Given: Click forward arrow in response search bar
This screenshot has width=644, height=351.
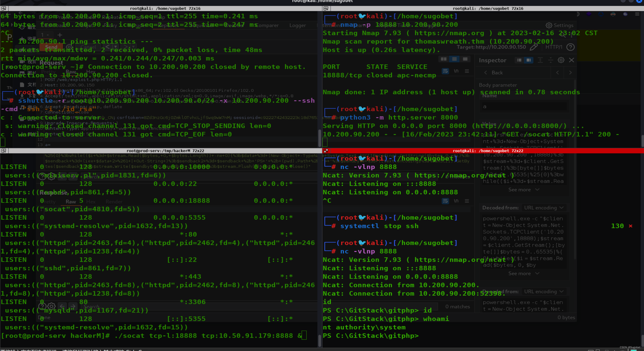Looking at the screenshot, I should point(73,306).
